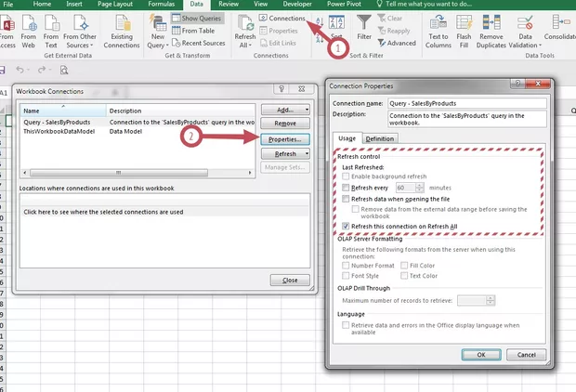Click the Connection name input field
This screenshot has height=392, width=576.
467,103
